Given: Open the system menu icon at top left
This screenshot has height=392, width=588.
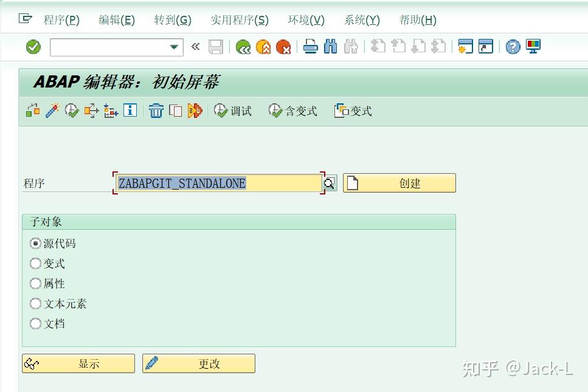Looking at the screenshot, I should (25, 18).
